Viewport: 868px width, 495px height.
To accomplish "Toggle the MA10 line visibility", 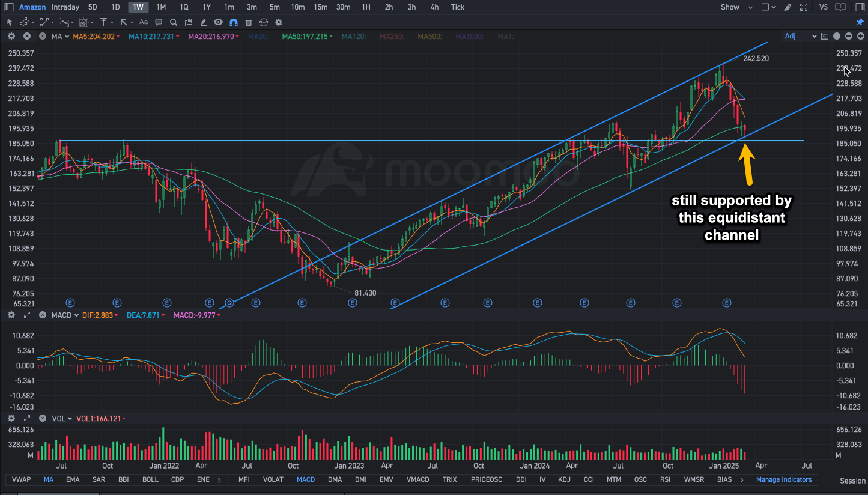I will click(154, 37).
